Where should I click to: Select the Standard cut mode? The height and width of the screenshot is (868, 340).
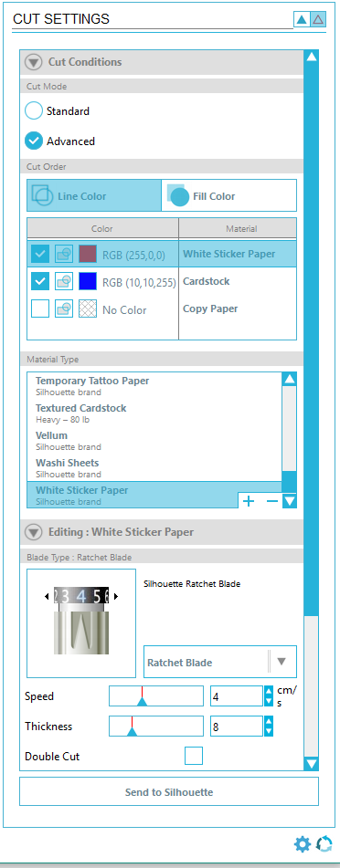(34, 111)
